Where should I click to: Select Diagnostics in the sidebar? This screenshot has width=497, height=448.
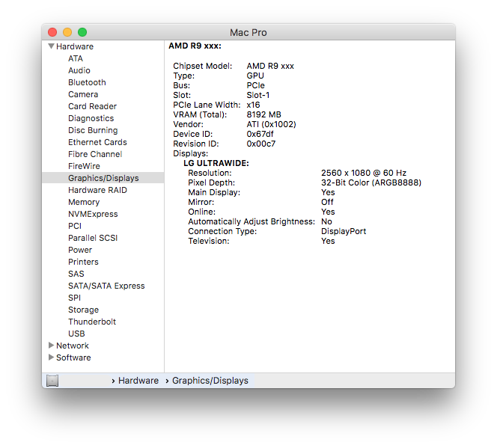91,118
